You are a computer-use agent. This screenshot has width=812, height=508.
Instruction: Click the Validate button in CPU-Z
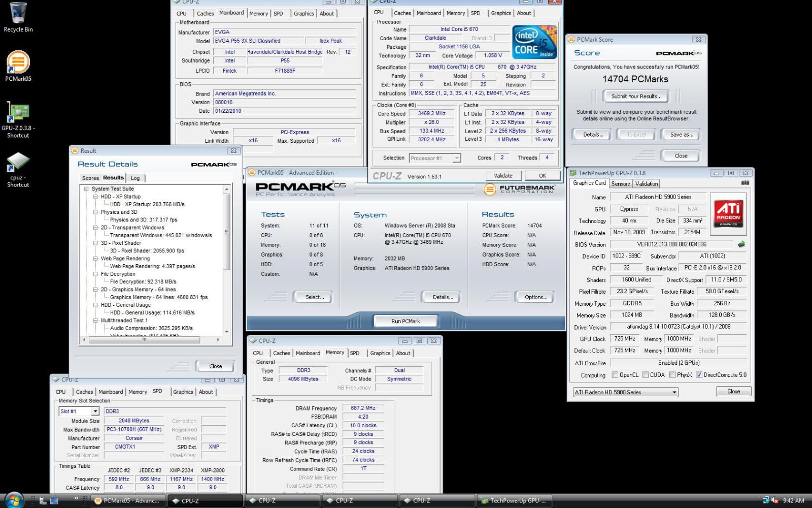pos(503,176)
